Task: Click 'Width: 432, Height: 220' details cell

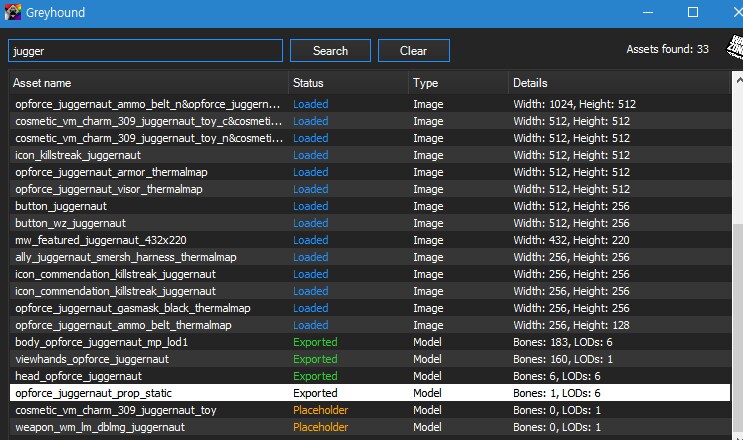Action: pyautogui.click(x=571, y=240)
